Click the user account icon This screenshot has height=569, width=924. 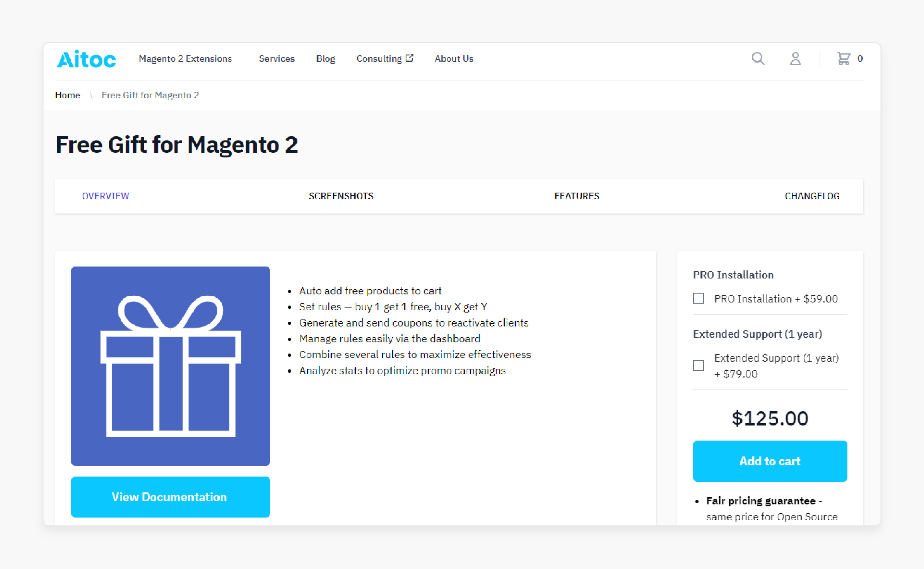pyautogui.click(x=794, y=59)
